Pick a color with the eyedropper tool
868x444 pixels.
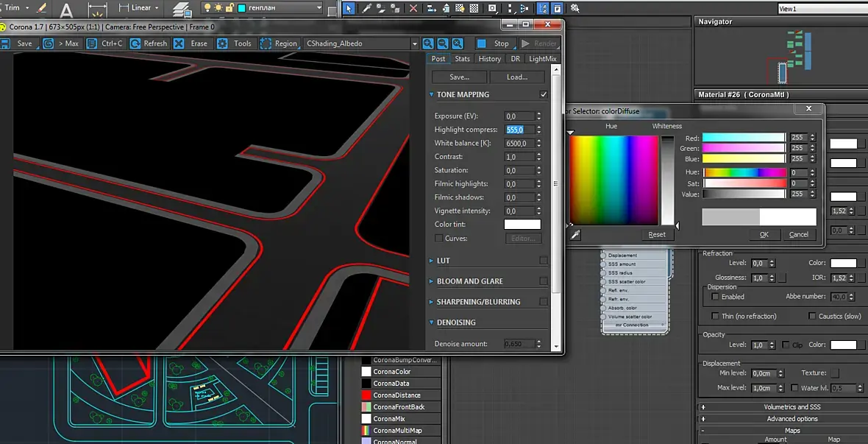click(575, 234)
